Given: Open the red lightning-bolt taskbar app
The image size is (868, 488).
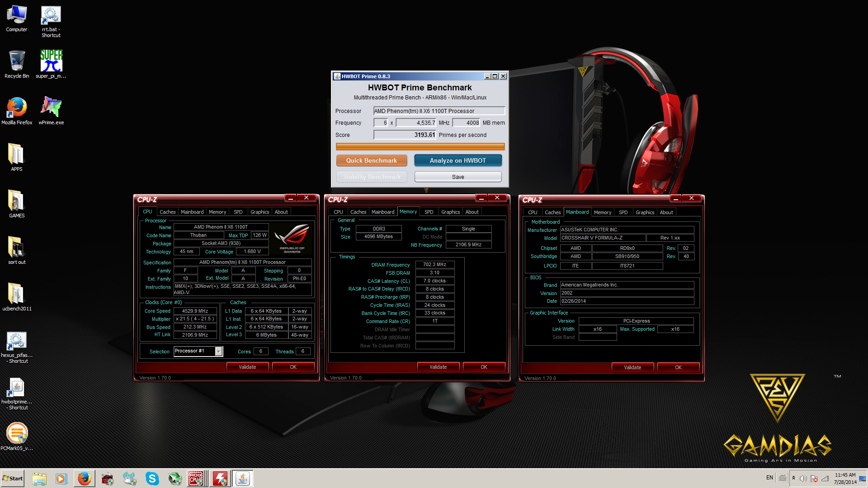Looking at the screenshot, I should [x=220, y=479].
